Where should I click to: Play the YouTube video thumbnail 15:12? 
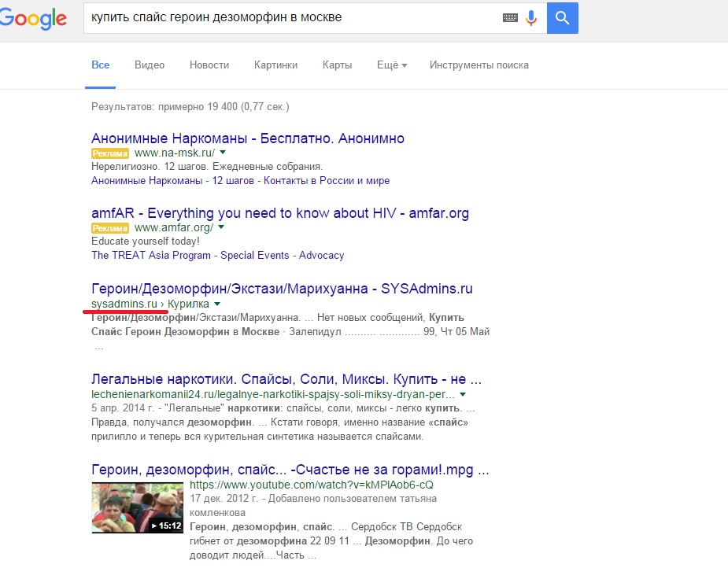[138, 507]
